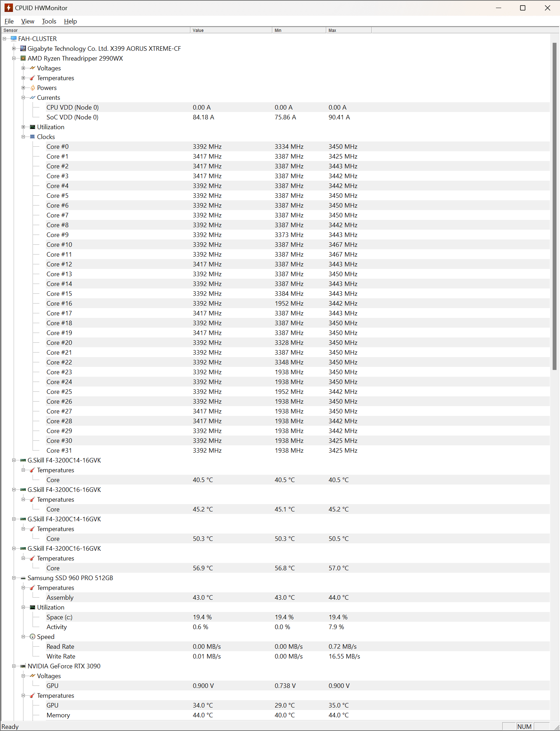Click the GPU Voltages lightning icon

click(x=33, y=676)
